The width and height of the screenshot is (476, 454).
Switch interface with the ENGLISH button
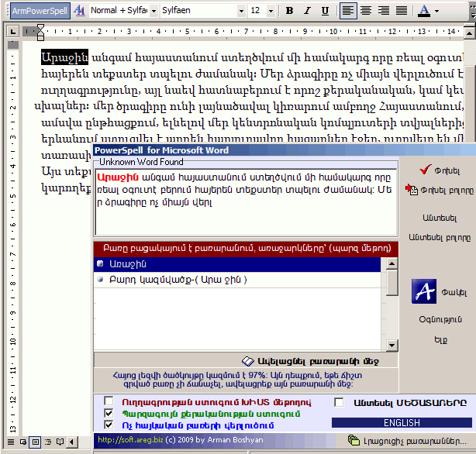[402, 422]
